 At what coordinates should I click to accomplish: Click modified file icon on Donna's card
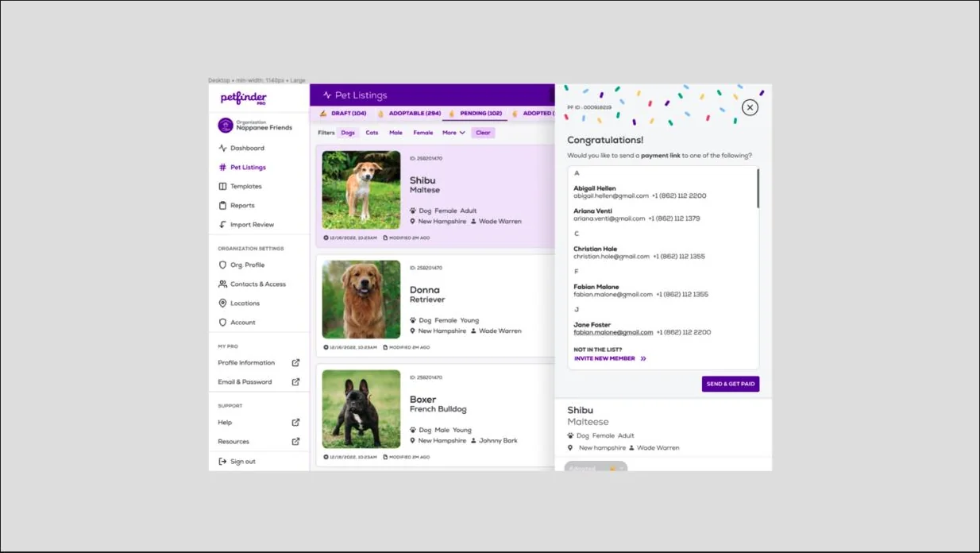385,347
